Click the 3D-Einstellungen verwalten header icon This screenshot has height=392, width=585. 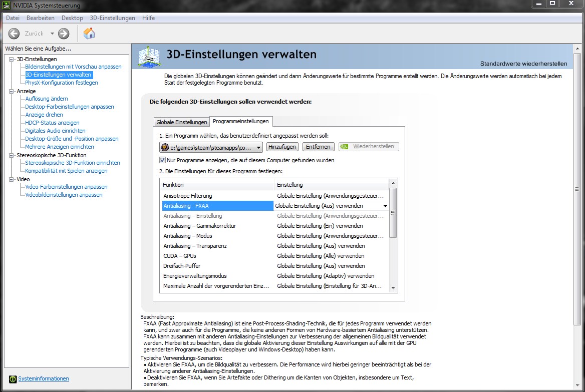149,57
